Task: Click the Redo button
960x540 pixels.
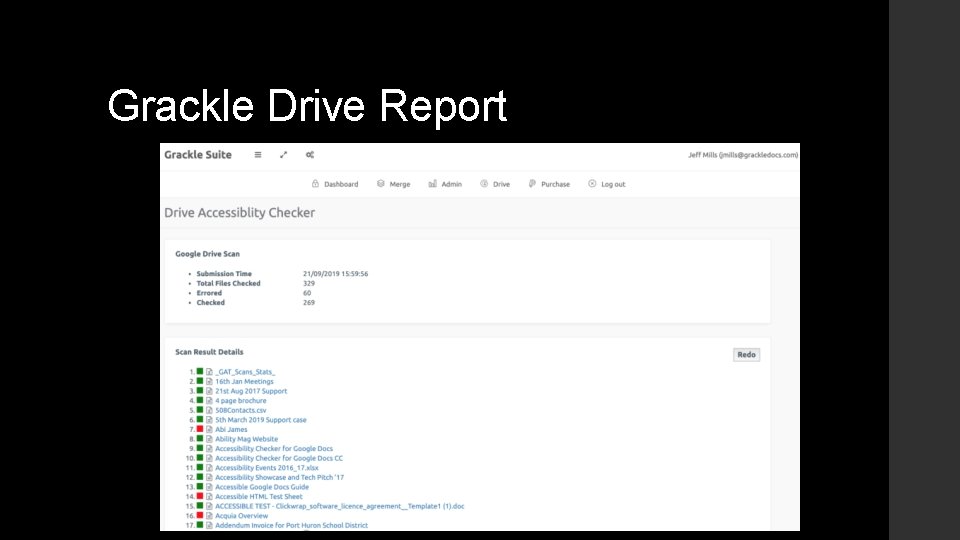Action: [x=746, y=354]
